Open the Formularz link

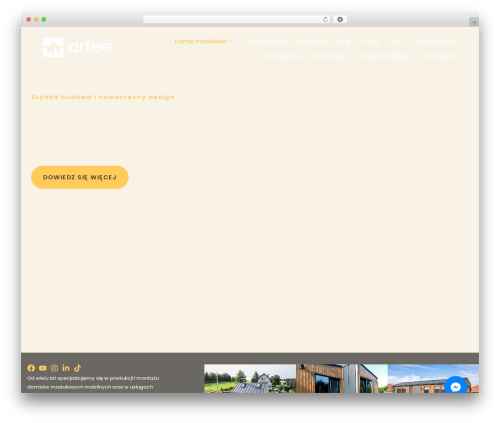point(440,56)
